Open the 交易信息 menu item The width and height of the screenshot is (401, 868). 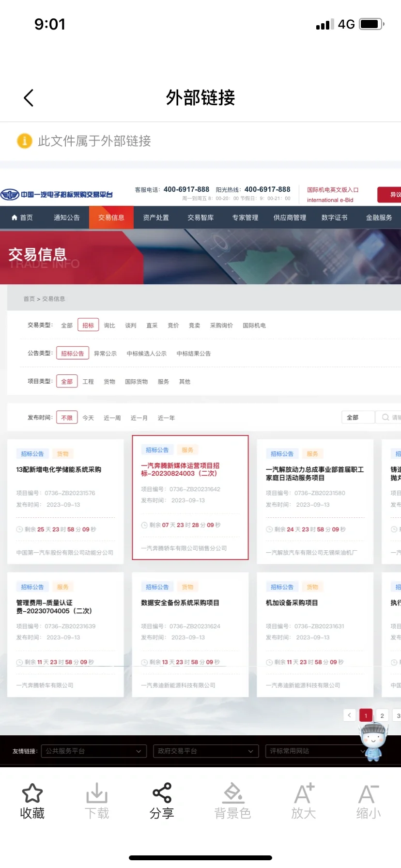pos(111,217)
